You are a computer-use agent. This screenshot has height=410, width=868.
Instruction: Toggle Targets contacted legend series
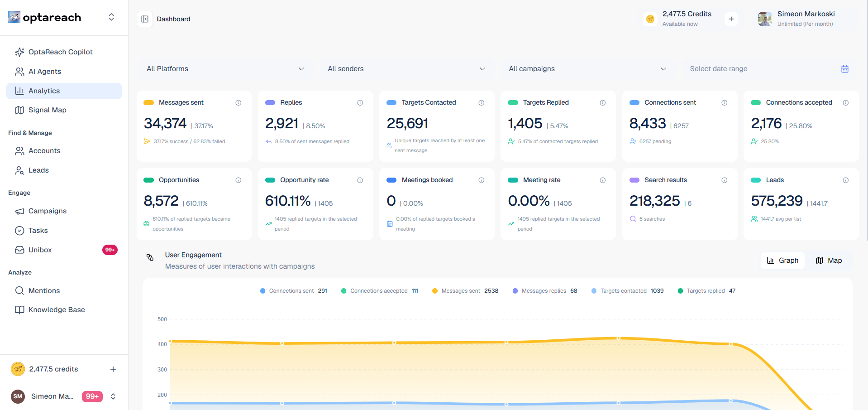tap(627, 291)
